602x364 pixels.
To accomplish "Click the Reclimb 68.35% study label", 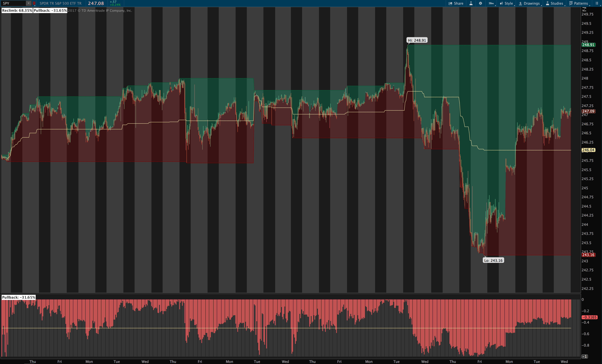I will pyautogui.click(x=17, y=10).
